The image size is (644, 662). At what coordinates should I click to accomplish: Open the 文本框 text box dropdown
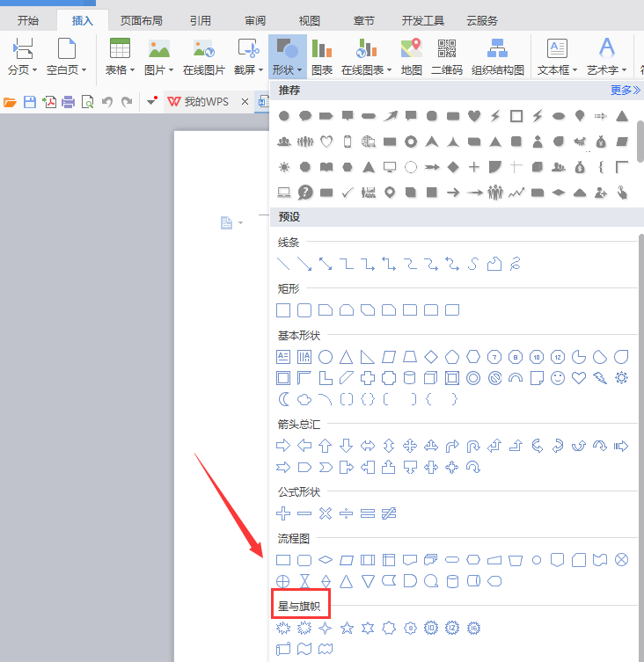[x=574, y=70]
